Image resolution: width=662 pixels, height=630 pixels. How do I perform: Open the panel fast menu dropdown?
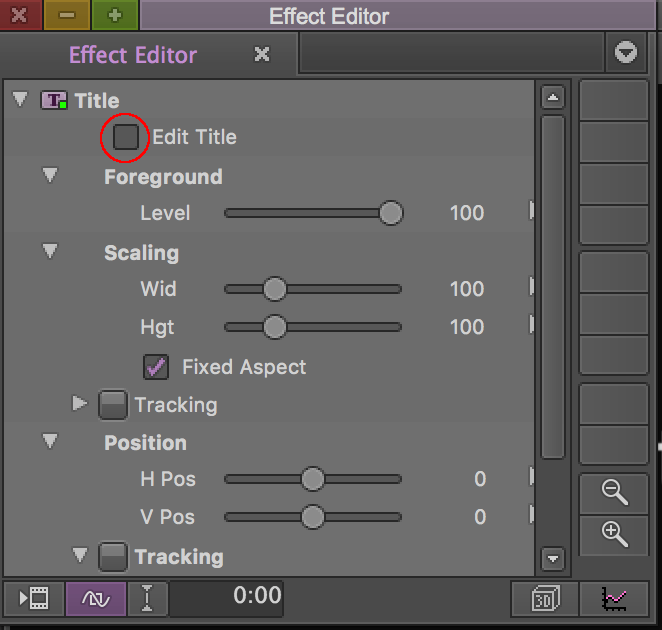pyautogui.click(x=626, y=53)
